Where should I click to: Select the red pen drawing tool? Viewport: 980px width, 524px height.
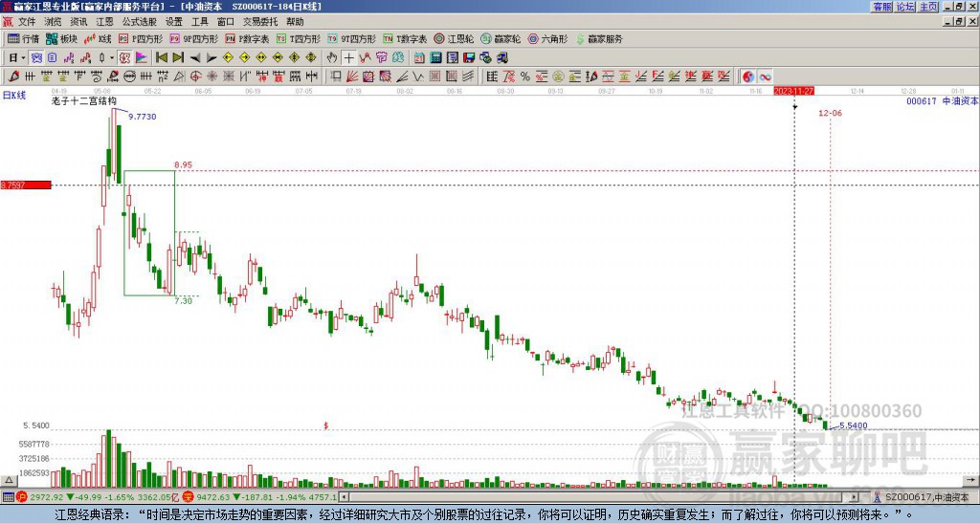pos(13,76)
